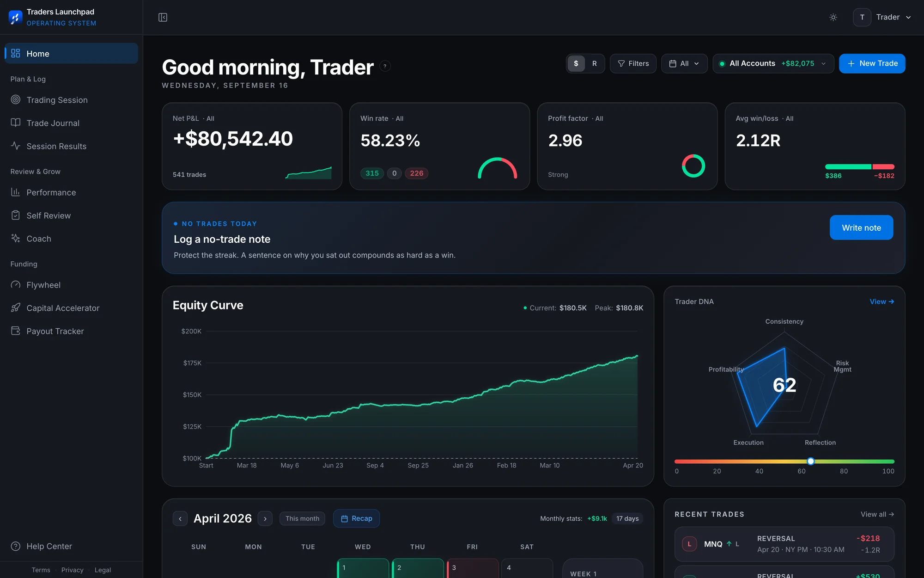The image size is (924, 578).
Task: Click the 315 wins badge
Action: pyautogui.click(x=372, y=173)
